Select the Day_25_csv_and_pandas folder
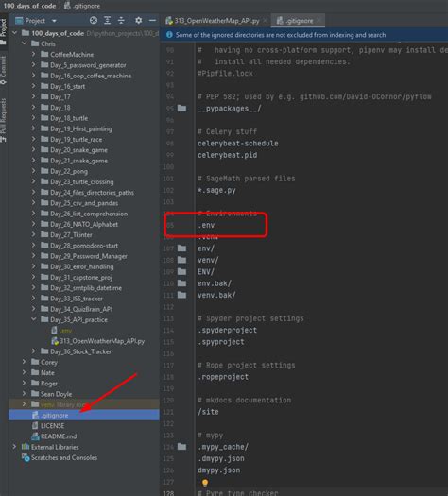Image resolution: width=448 pixels, height=496 pixels. 79,203
